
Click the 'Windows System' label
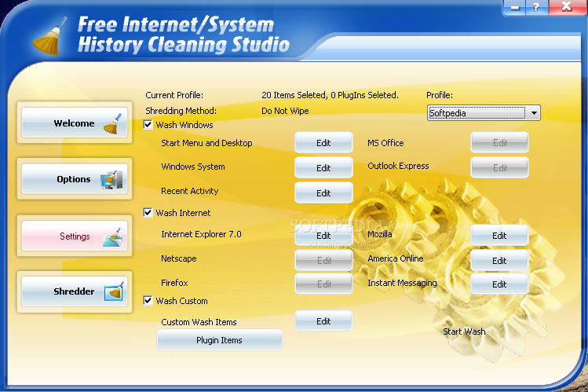tap(193, 167)
